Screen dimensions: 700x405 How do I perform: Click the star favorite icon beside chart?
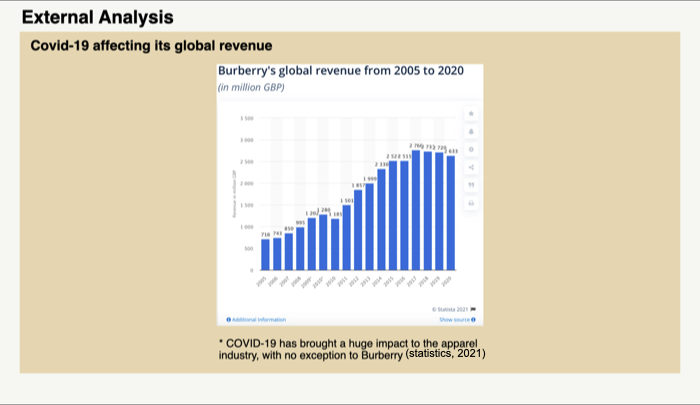pyautogui.click(x=471, y=114)
